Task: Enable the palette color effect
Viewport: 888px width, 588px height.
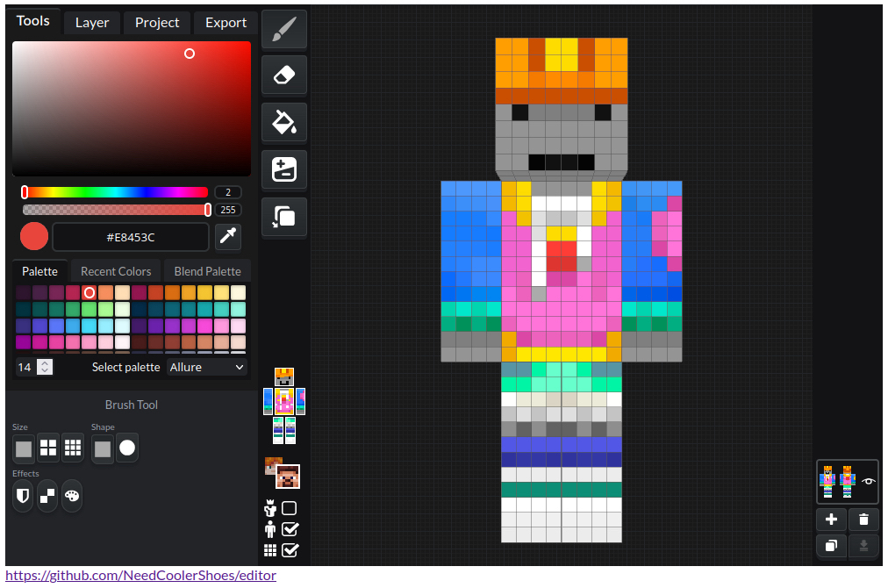Action: coord(72,495)
